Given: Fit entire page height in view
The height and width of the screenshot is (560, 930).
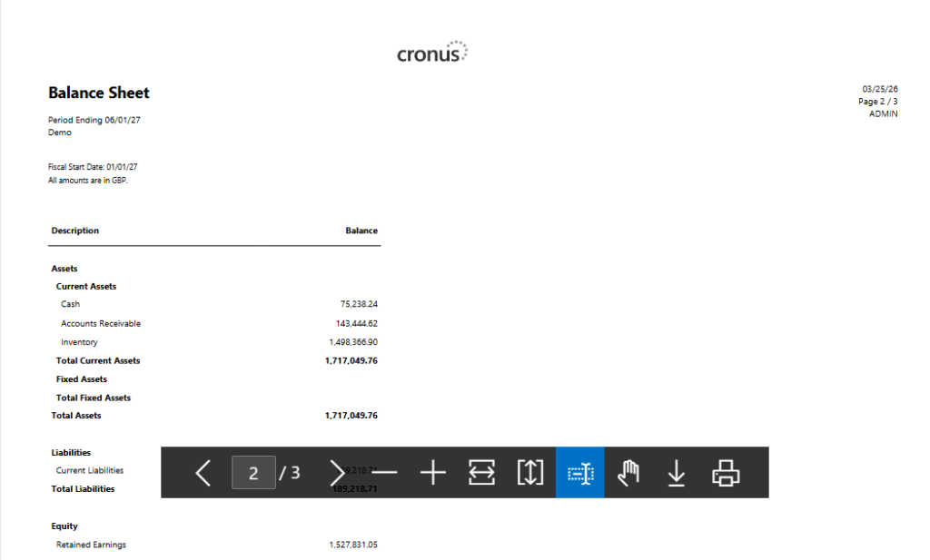Looking at the screenshot, I should pyautogui.click(x=530, y=472).
